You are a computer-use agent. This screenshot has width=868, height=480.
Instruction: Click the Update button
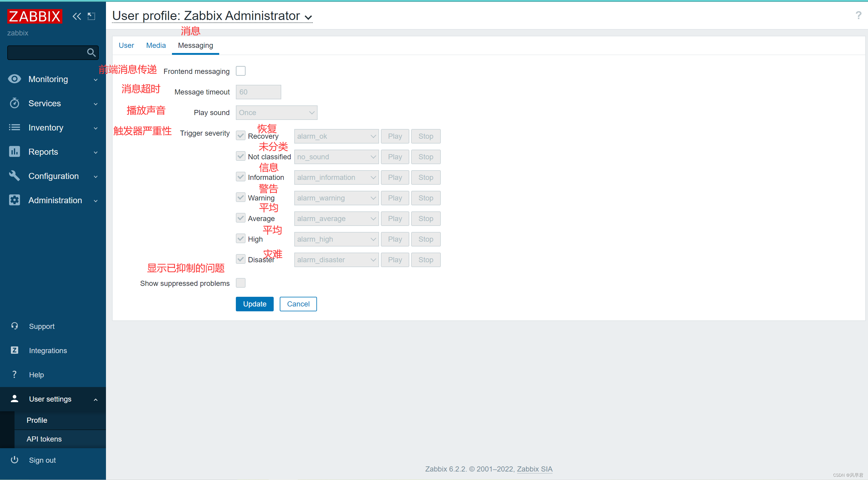[254, 304]
